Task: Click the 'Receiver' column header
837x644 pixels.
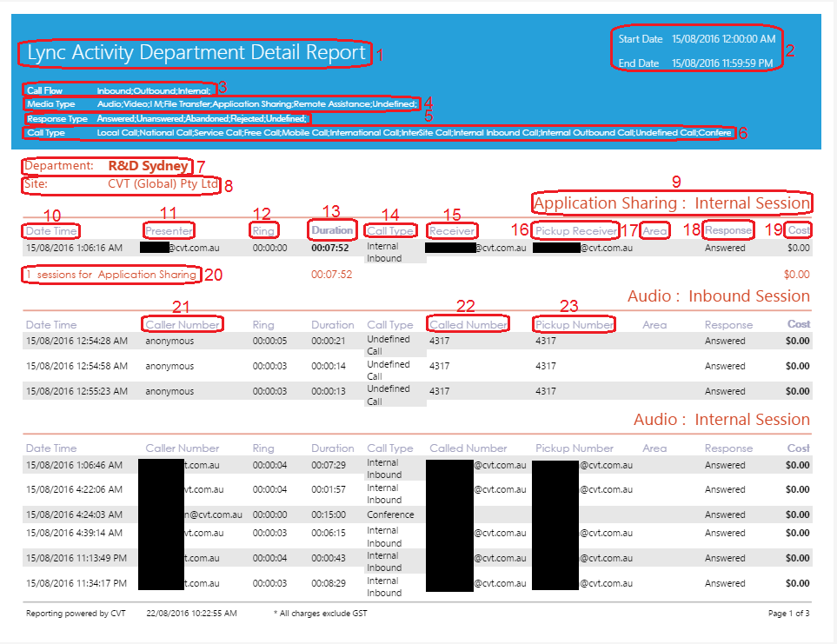Action: (452, 231)
